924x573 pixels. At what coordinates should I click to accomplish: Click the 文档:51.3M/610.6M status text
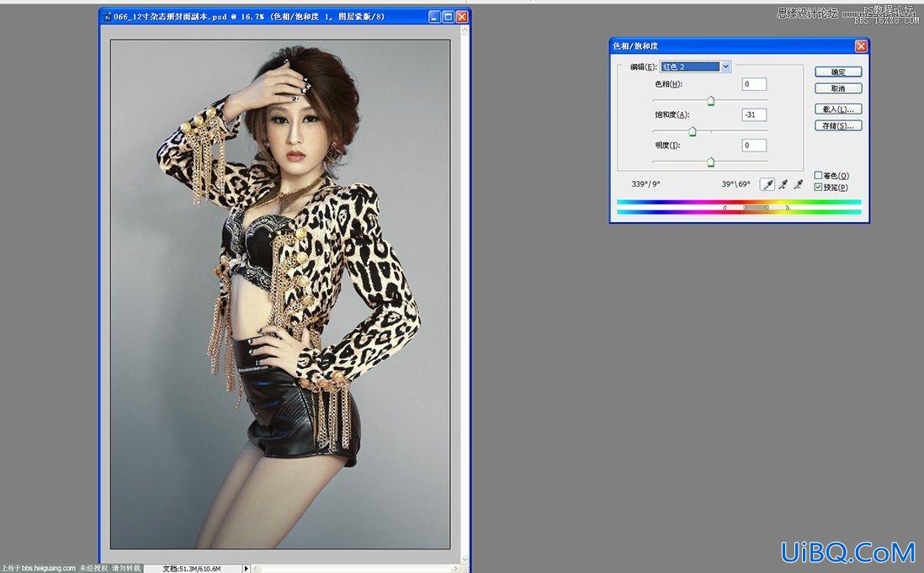pyautogui.click(x=192, y=569)
